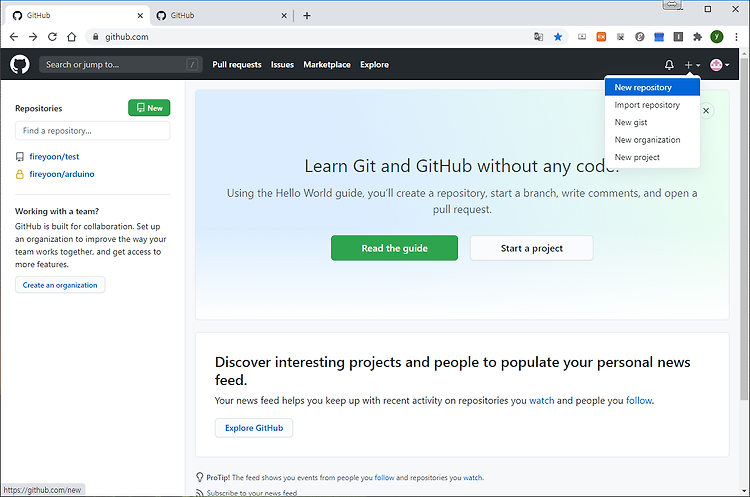The width and height of the screenshot is (750, 497).
Task: Click Read the guide button
Action: (x=394, y=248)
